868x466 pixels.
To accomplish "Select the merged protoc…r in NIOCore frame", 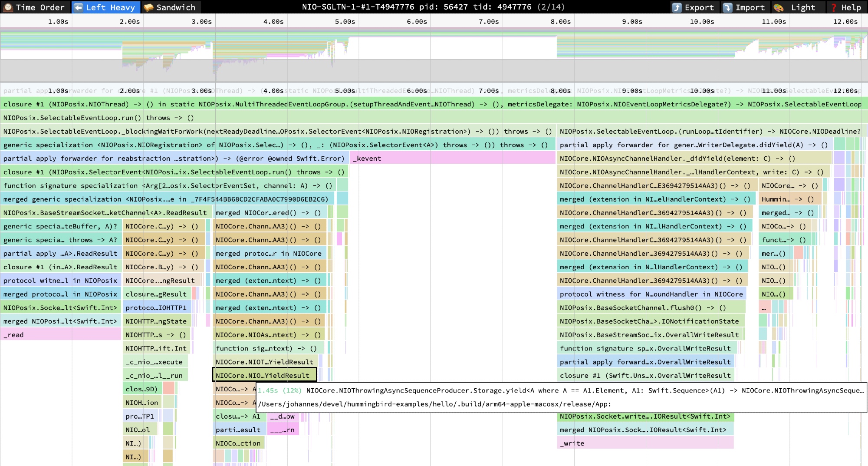I will tap(269, 254).
